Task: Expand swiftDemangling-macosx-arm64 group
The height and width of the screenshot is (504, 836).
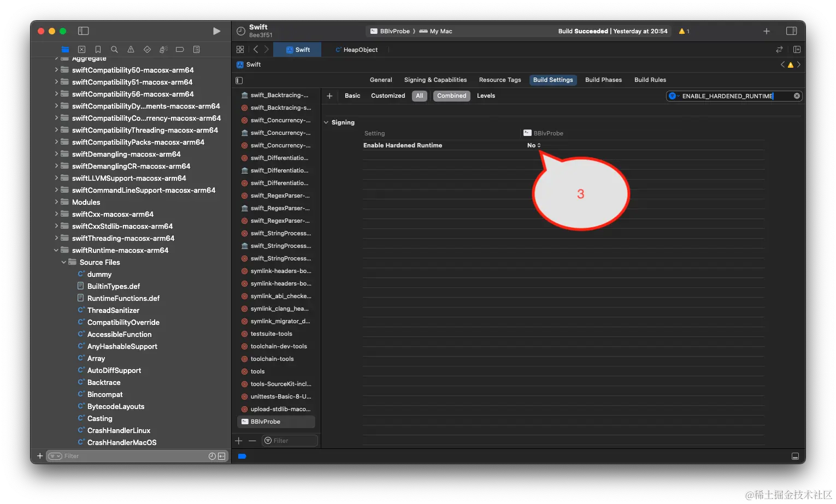Action: [x=56, y=154]
